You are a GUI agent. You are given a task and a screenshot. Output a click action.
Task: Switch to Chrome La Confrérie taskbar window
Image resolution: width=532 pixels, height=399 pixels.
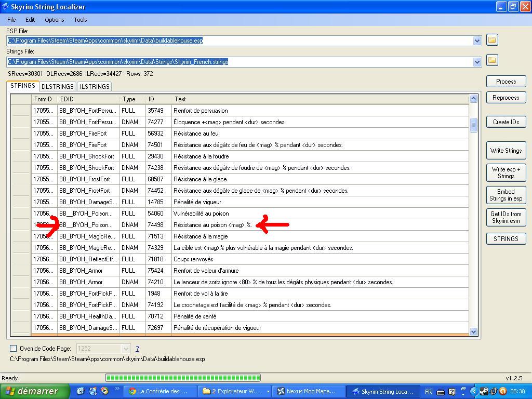(159, 392)
